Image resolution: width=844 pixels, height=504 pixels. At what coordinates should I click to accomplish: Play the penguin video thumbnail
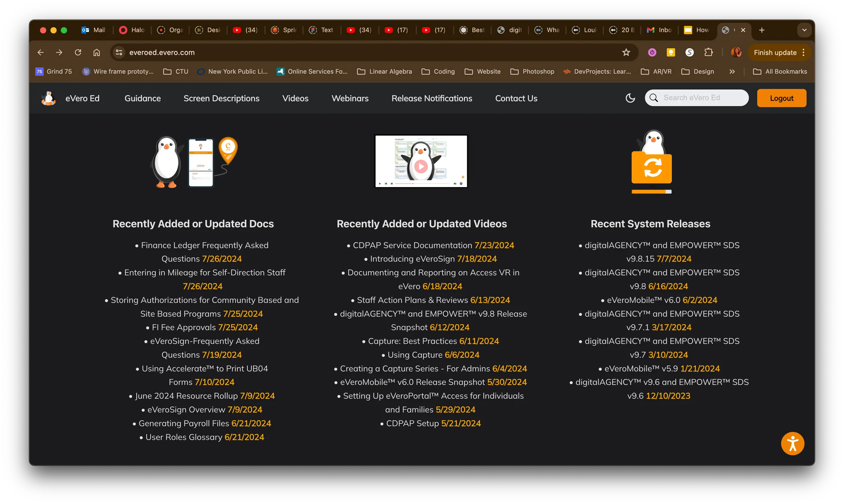[421, 161]
